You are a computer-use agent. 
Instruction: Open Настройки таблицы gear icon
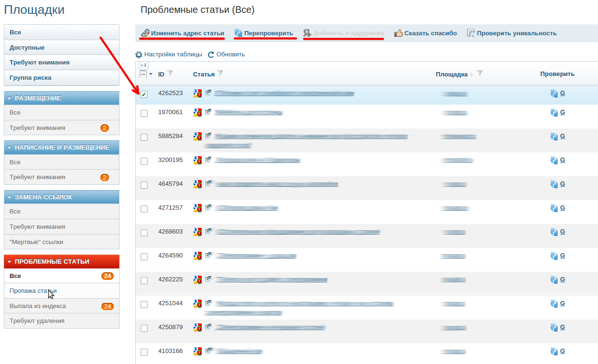tap(139, 54)
